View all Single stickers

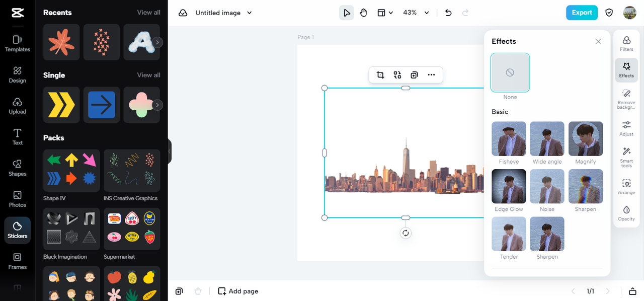[149, 75]
